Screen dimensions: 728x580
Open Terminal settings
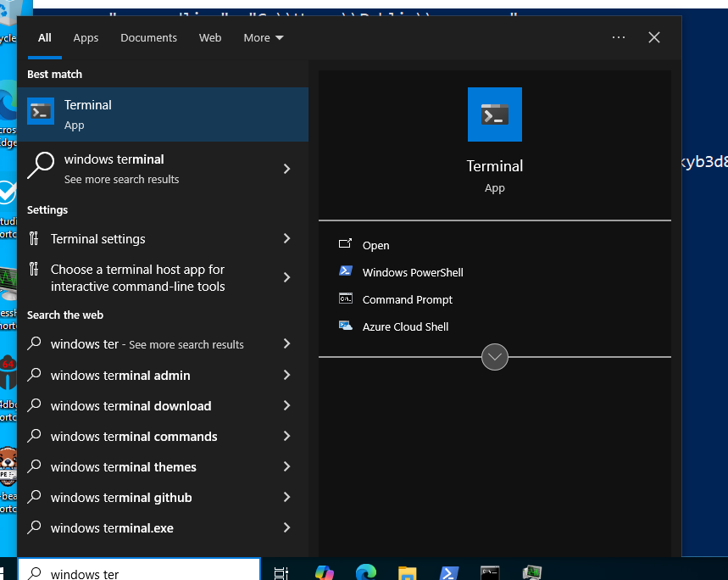click(x=163, y=238)
